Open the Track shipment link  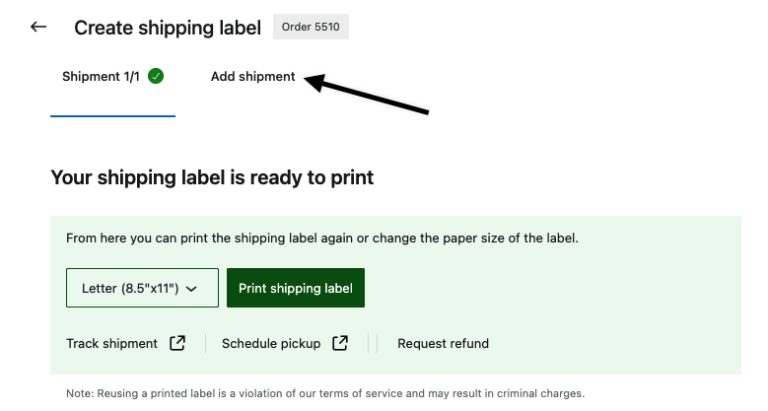pyautogui.click(x=112, y=343)
